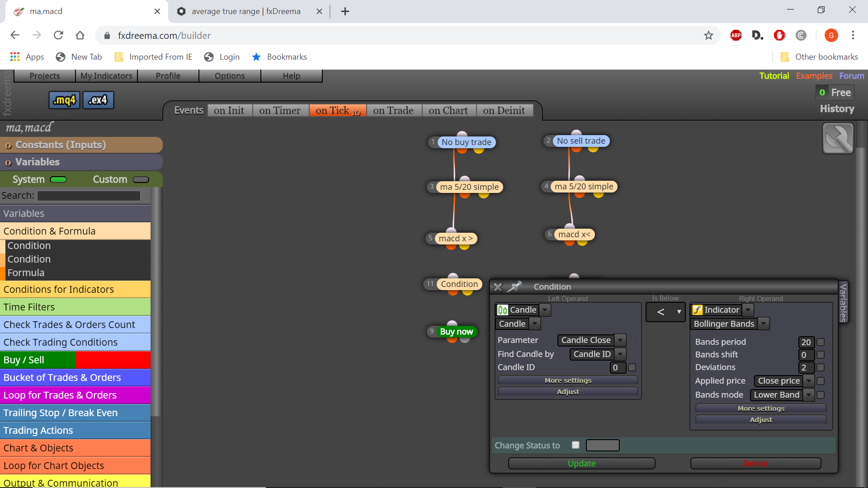868x488 pixels.
Task: Reload the fxdreema builder page
Action: [x=58, y=35]
